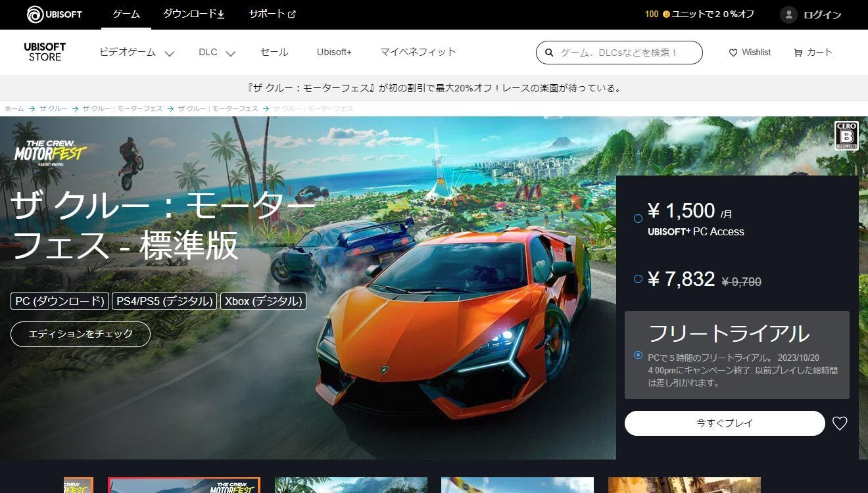Add to wishlist via heart beside 今すぐプレイ

(x=840, y=423)
